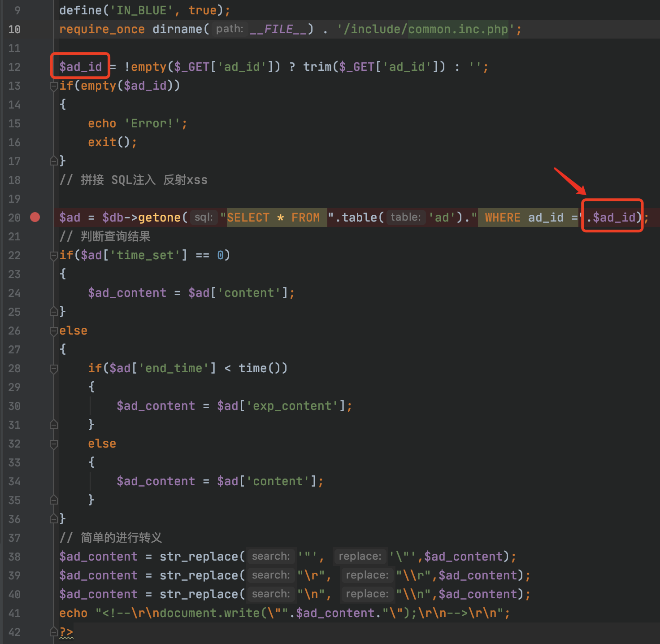Click fold end marker at line 36 brace
Screen dimensions: 660x644
pyautogui.click(x=53, y=519)
